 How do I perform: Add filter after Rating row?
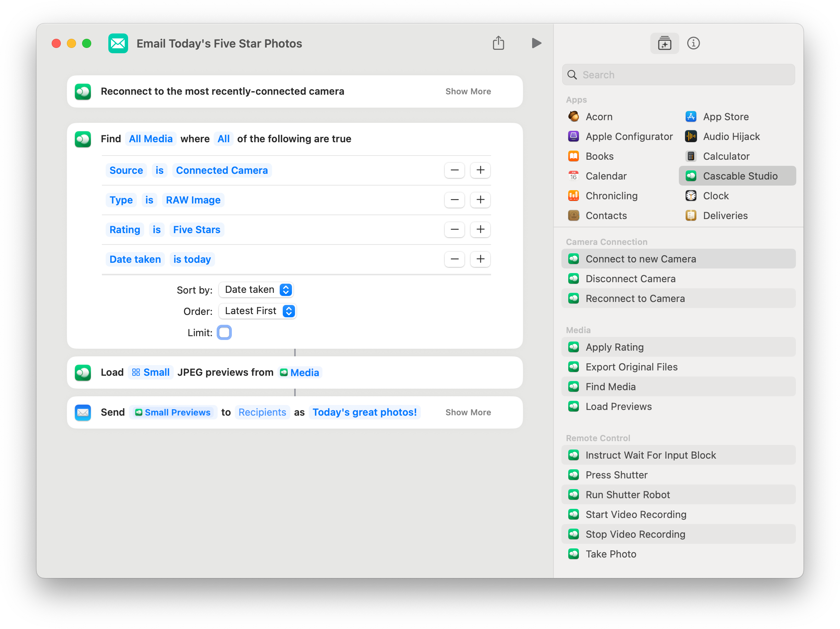(480, 229)
